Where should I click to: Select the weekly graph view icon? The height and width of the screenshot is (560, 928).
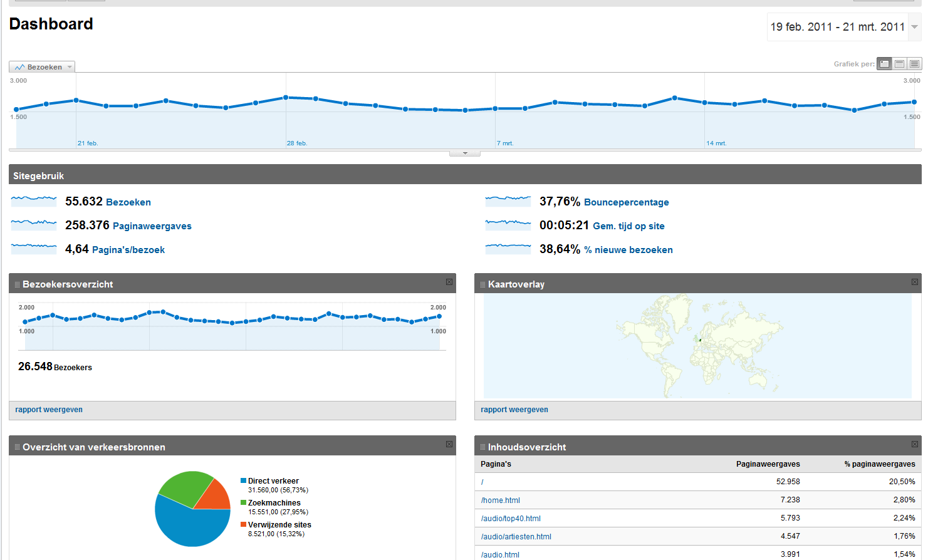(899, 64)
